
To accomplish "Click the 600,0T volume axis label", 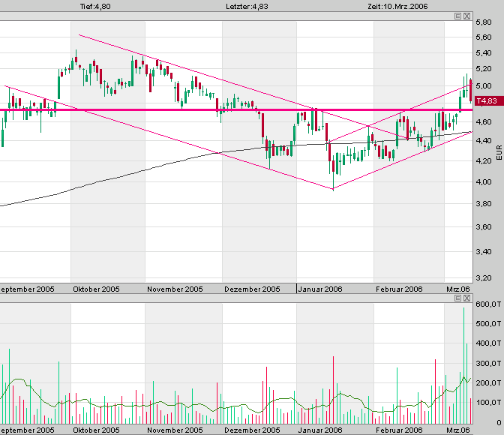I will point(488,304).
